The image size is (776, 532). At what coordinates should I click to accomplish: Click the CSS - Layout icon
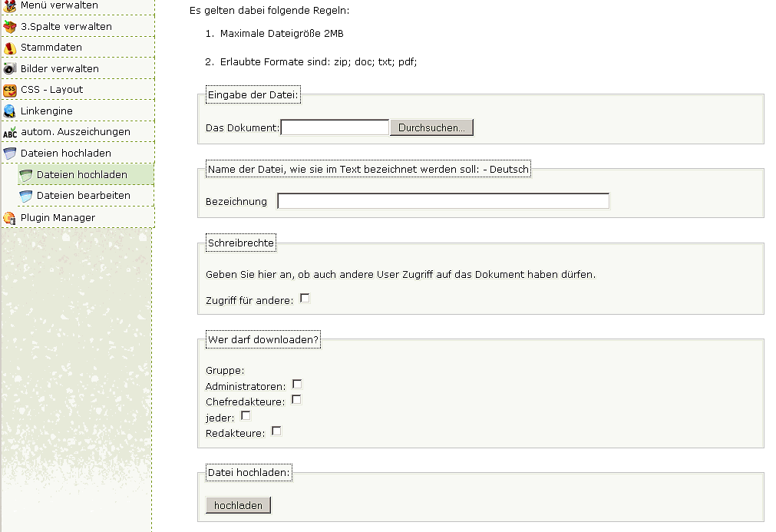pos(9,90)
